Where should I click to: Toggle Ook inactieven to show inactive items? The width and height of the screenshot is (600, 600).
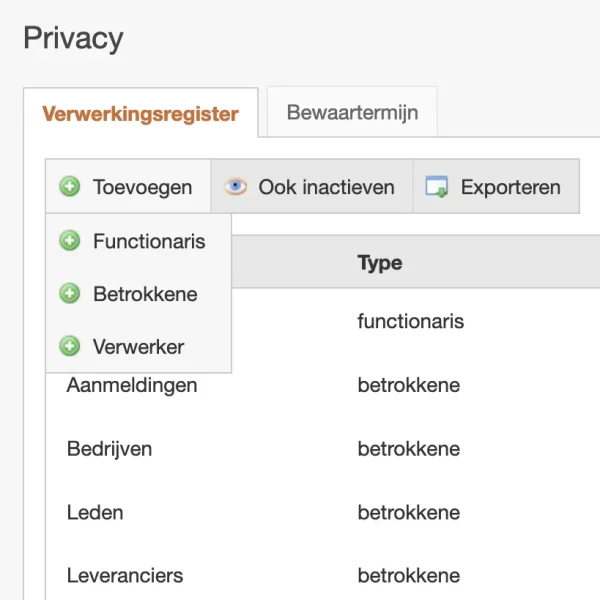312,187
